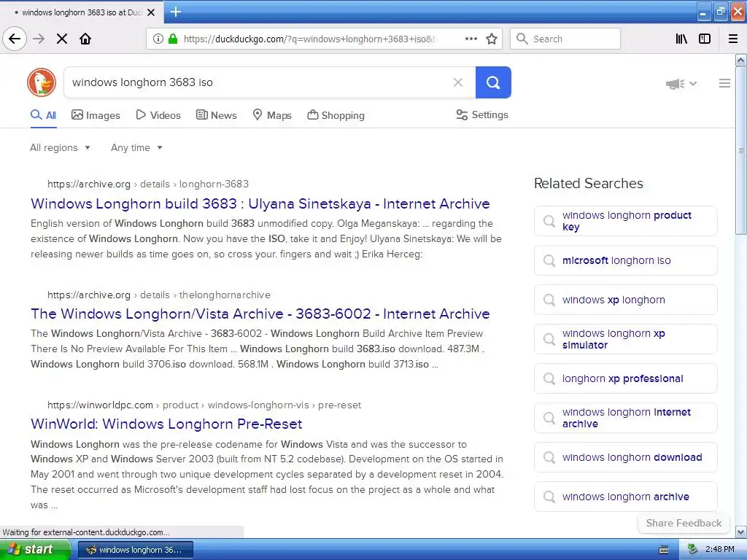Screen dimensions: 747x560
Task: Switch to the News tab
Action: (216, 115)
